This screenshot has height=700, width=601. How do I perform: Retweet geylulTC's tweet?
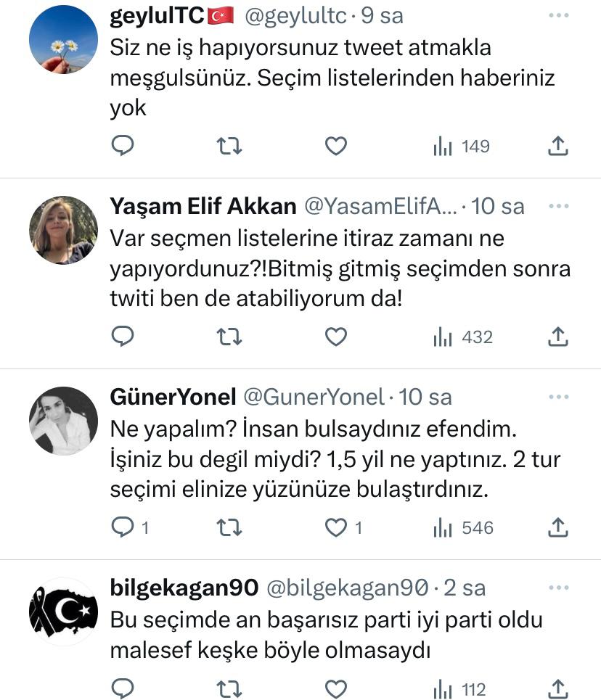(x=229, y=147)
